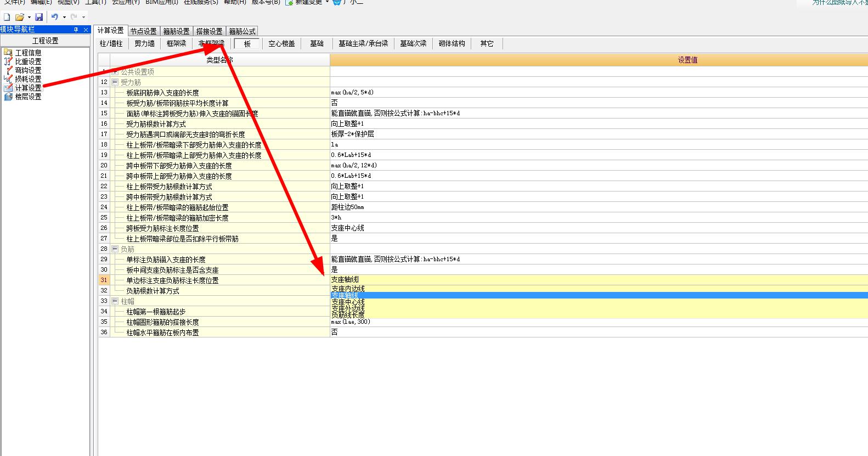Open 比重设置 in navigation panel
Viewport: 868px width, 456px height.
coord(28,61)
